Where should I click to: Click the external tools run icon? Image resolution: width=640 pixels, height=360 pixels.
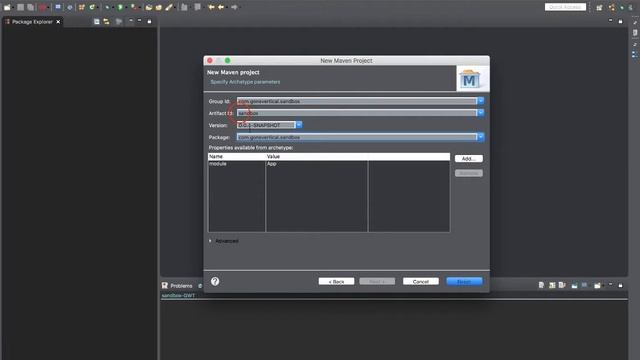coord(133,7)
